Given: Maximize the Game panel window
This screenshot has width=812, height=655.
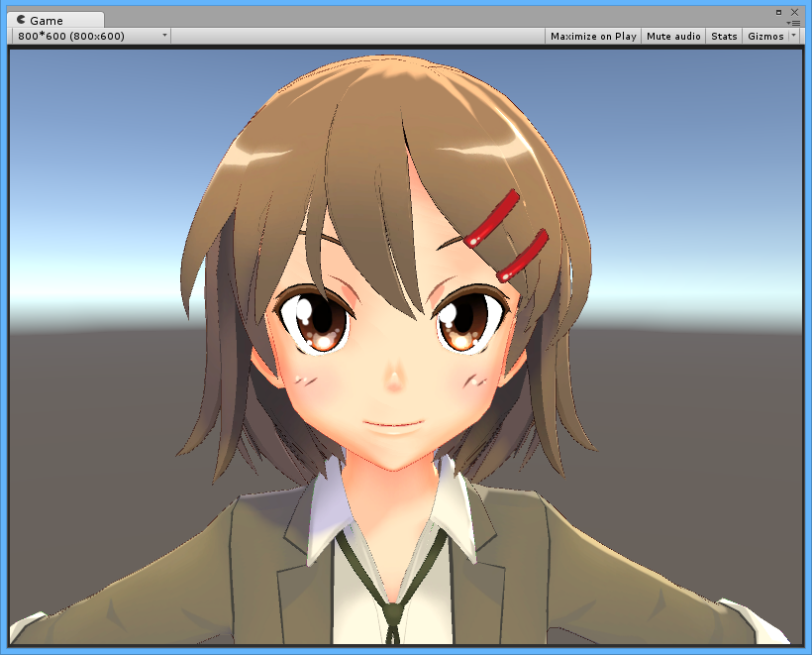Looking at the screenshot, I should [778, 11].
